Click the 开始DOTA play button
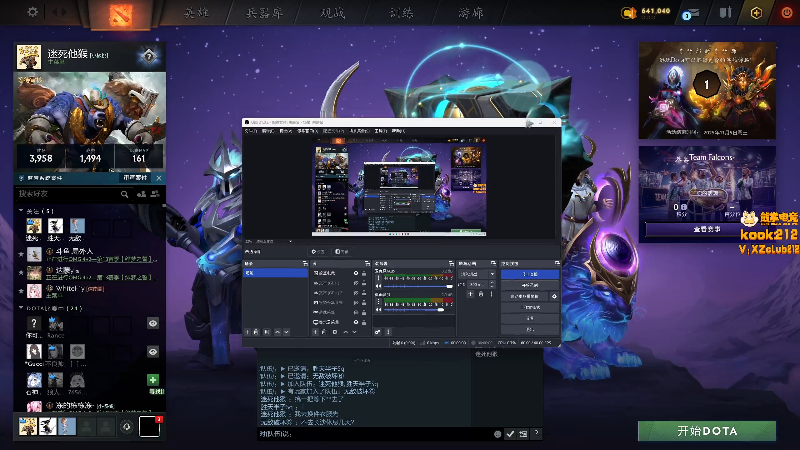 707,431
